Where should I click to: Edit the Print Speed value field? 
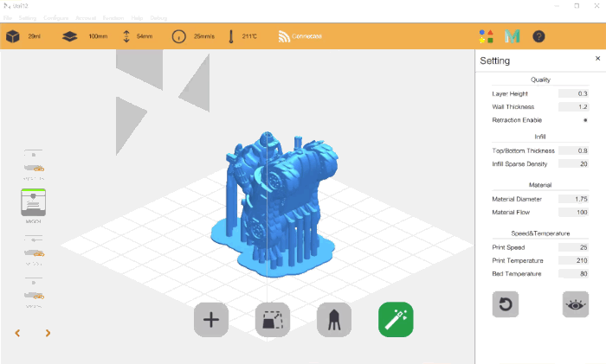[573, 247]
